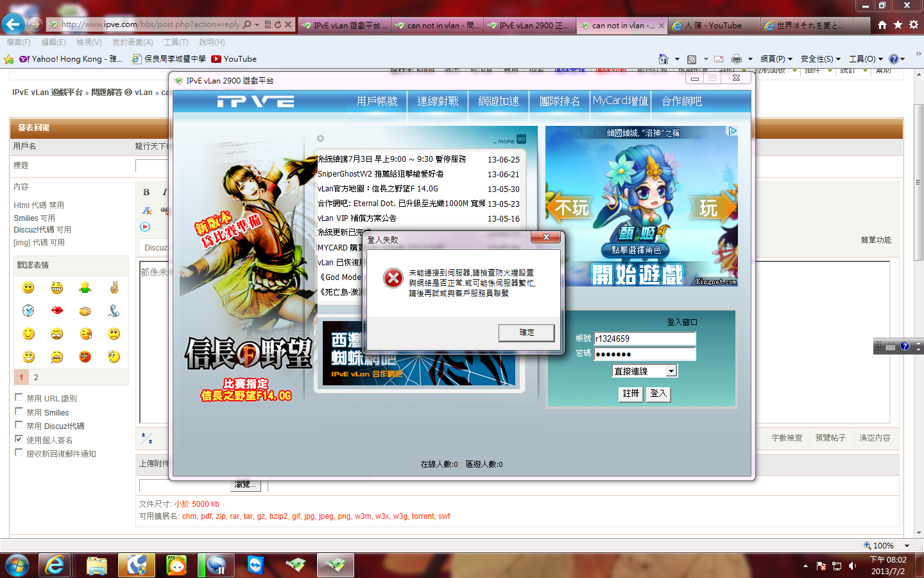Click the AdChoices icon on the game ad
The image size is (924, 578).
[x=732, y=130]
